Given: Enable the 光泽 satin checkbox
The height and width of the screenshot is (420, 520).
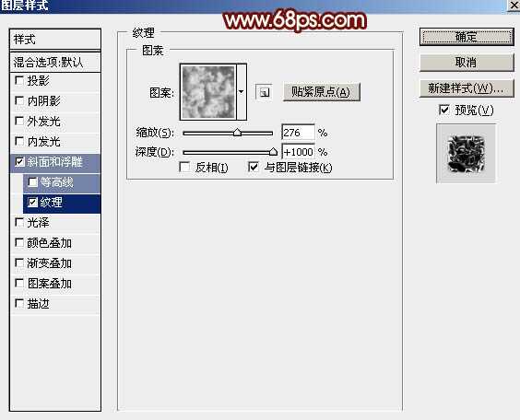Looking at the screenshot, I should [19, 223].
